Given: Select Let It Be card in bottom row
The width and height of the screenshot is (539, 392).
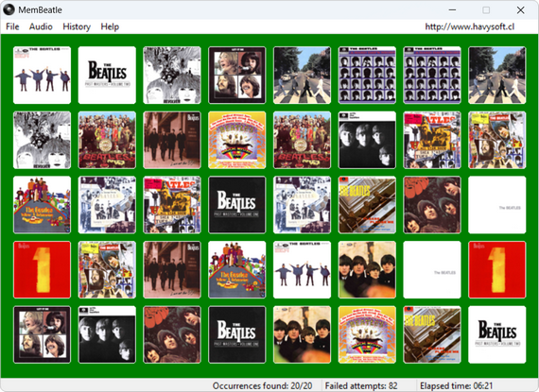Looking at the screenshot, I should point(42,334).
